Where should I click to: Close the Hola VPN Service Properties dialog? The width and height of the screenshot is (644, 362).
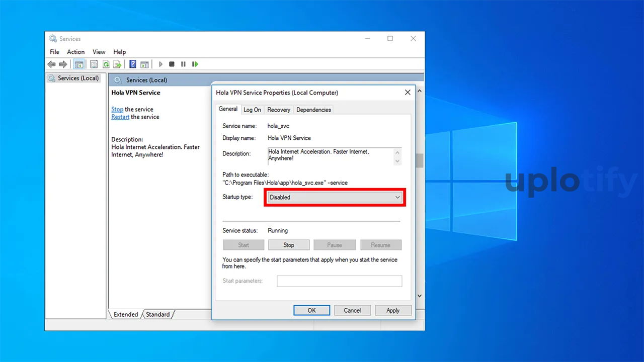(x=408, y=93)
